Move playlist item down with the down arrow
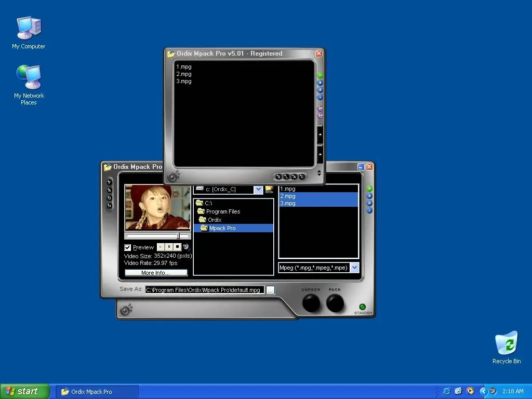Viewport: 532px width, 399px height. click(320, 154)
